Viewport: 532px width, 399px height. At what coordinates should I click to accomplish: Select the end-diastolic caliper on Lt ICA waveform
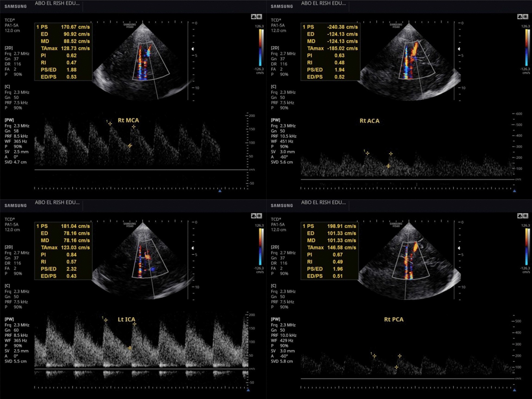click(130, 348)
